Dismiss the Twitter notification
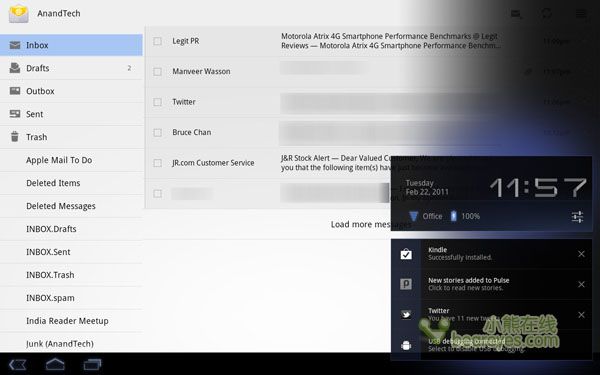The height and width of the screenshot is (375, 600). tap(581, 315)
